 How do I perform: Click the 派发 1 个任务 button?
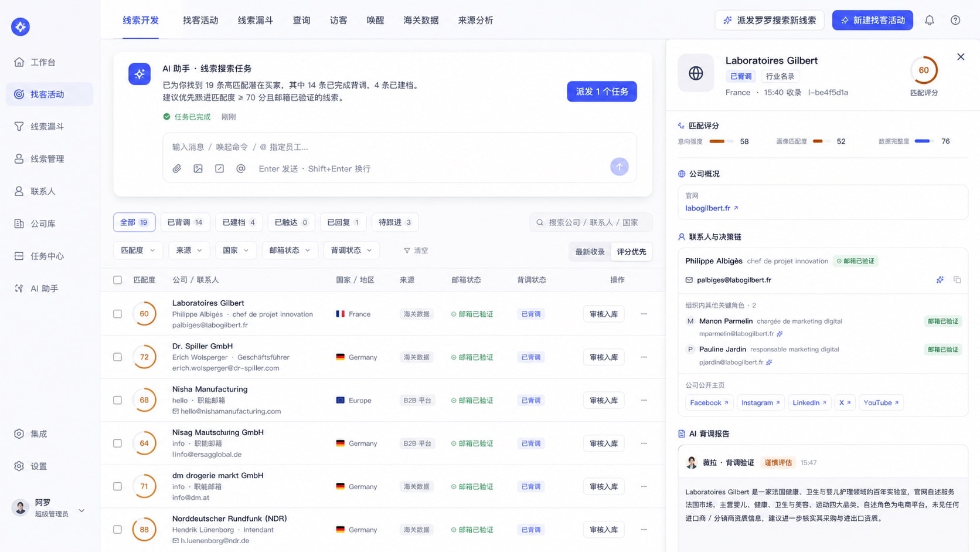click(602, 92)
